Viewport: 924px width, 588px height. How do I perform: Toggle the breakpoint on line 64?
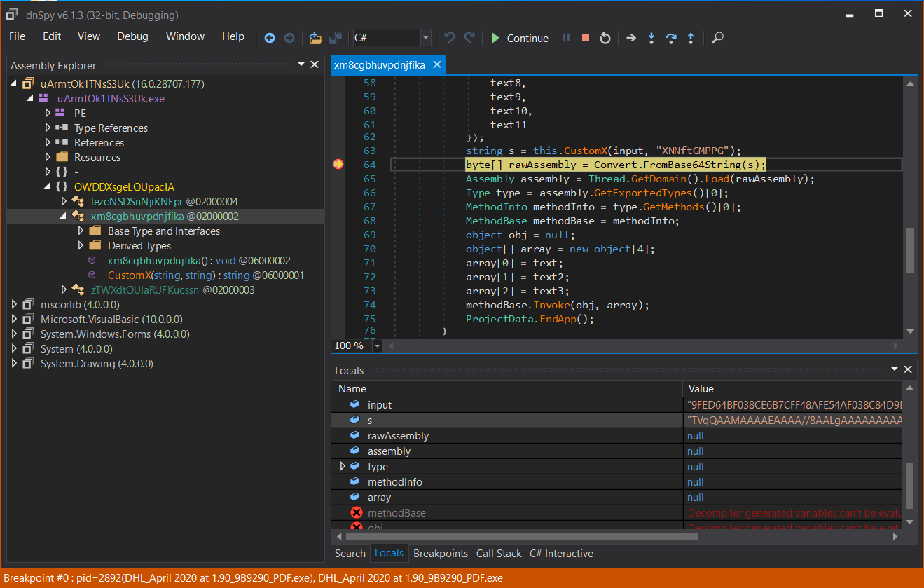[x=338, y=165]
